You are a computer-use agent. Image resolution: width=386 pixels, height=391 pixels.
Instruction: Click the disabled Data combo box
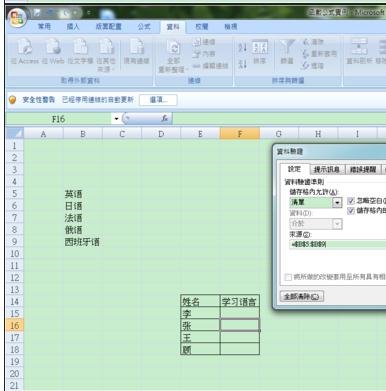point(316,224)
